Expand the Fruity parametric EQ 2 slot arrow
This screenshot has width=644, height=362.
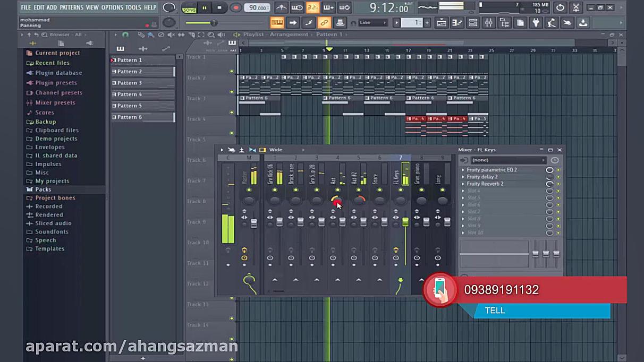point(463,170)
